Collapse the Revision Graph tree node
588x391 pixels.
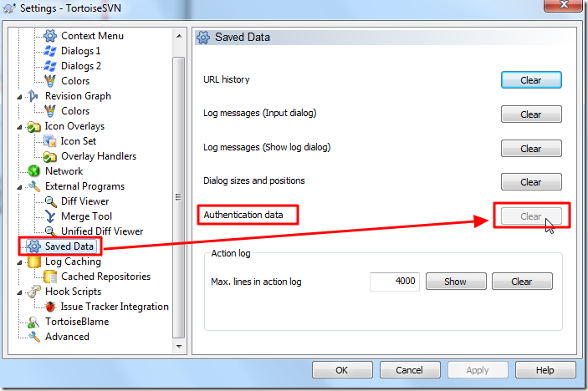(x=19, y=97)
